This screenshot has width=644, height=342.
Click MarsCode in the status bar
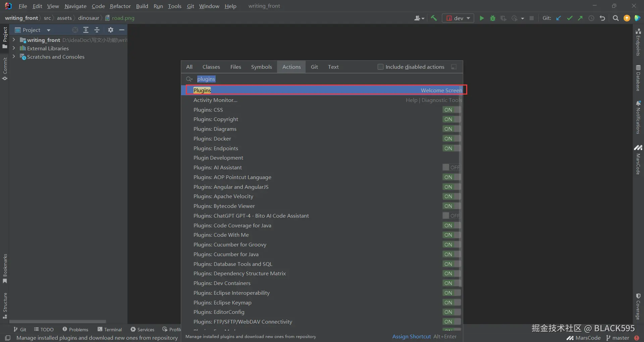pos(584,338)
